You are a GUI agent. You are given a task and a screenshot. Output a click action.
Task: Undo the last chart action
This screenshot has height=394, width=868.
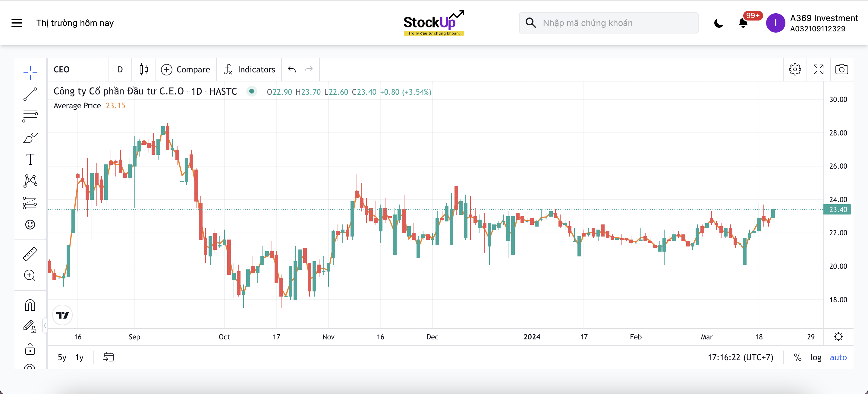point(292,69)
